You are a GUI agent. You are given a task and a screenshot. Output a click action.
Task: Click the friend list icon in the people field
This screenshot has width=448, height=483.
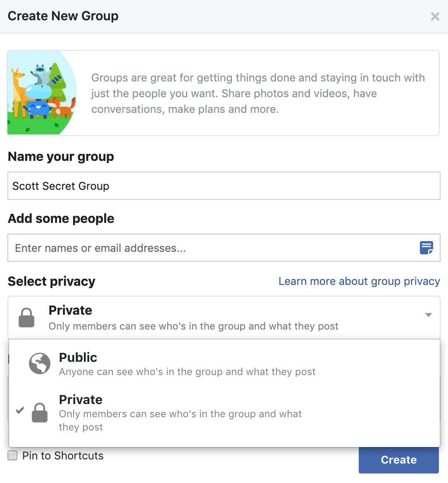pyautogui.click(x=426, y=247)
